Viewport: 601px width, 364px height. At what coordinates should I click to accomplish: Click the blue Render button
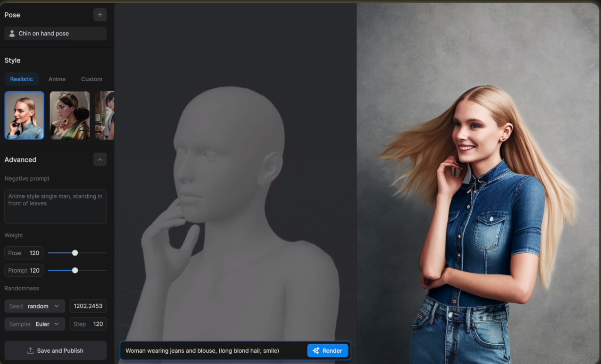click(x=328, y=351)
